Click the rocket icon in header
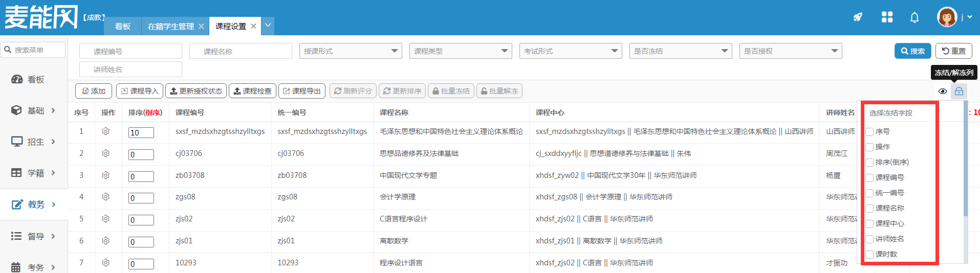Screen dimensions: 980x273 [858, 17]
